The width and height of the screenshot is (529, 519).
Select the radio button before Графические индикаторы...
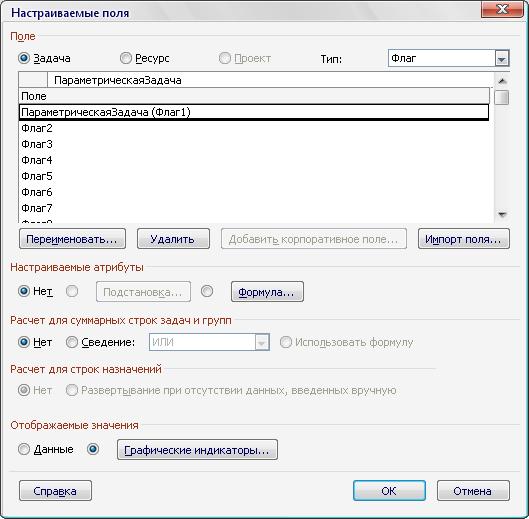[x=93, y=449]
